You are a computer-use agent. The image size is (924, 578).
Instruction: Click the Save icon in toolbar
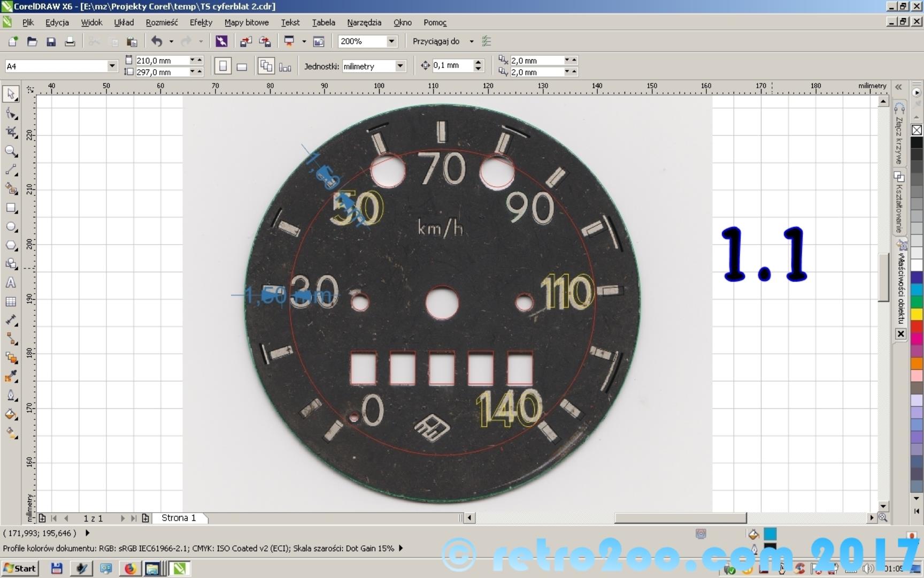coord(51,41)
